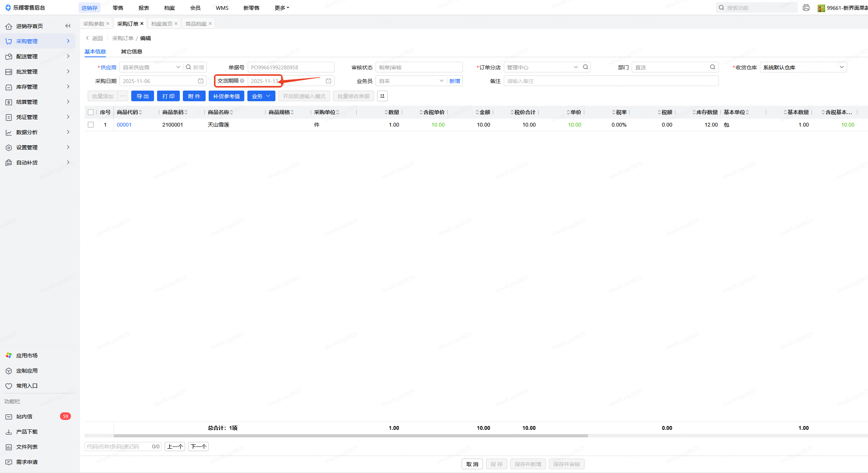The height and width of the screenshot is (473, 868).
Task: Open 应用市场 from sidebar
Action: click(27, 355)
